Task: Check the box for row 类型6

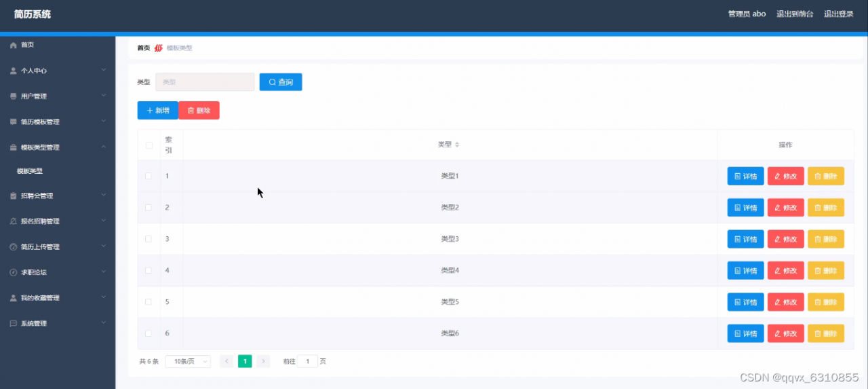Action: click(x=149, y=333)
